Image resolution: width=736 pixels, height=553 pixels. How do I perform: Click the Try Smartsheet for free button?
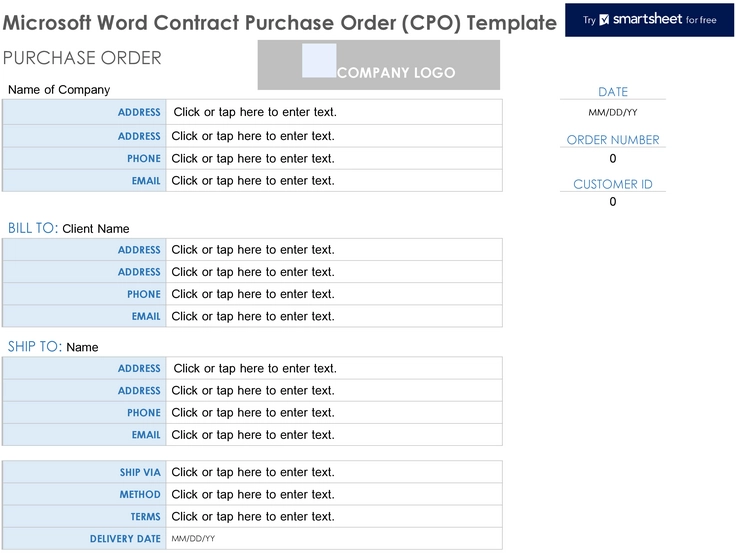tap(649, 20)
